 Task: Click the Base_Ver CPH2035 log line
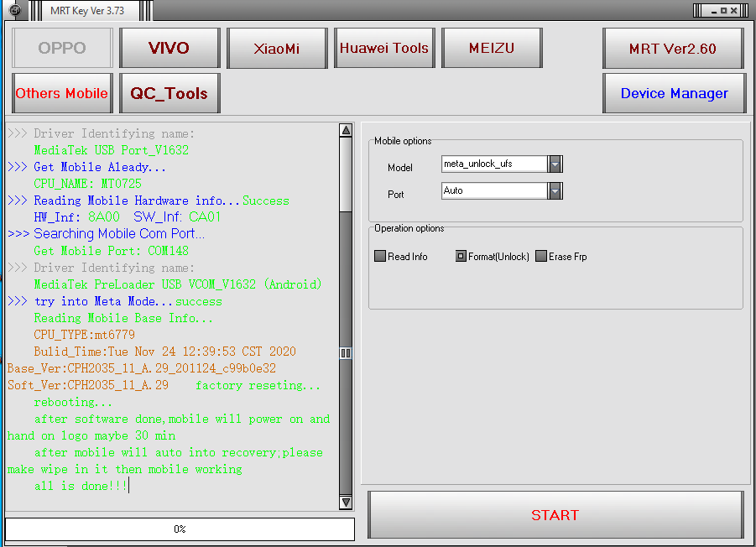142,368
